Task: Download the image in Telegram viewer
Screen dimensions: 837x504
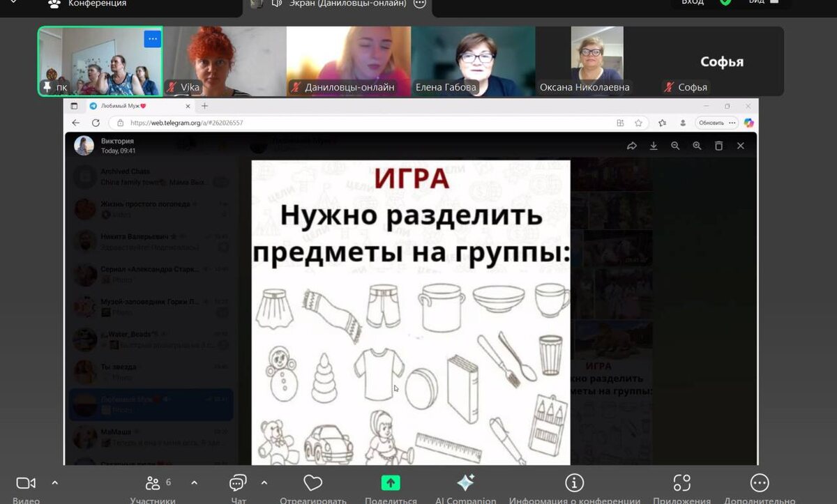Action: (x=654, y=146)
